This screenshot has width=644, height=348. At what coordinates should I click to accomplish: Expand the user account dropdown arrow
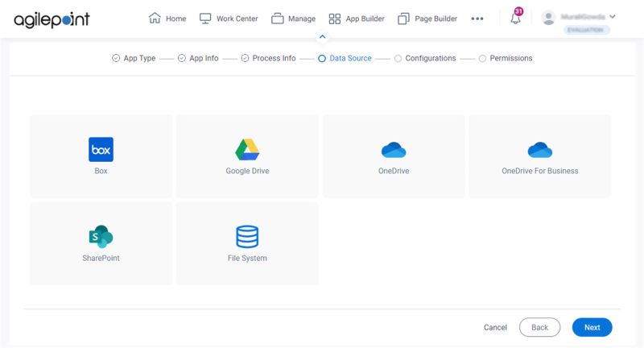[x=613, y=16]
